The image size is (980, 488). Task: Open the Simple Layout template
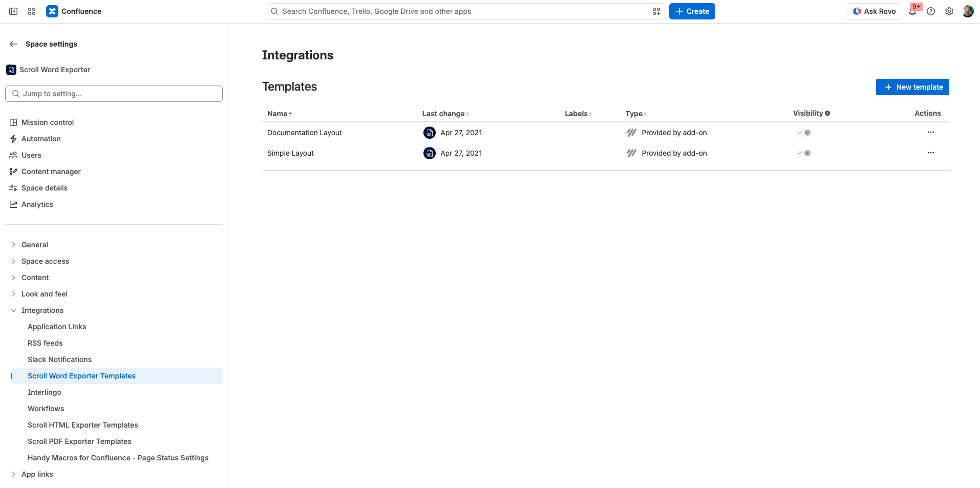click(290, 153)
